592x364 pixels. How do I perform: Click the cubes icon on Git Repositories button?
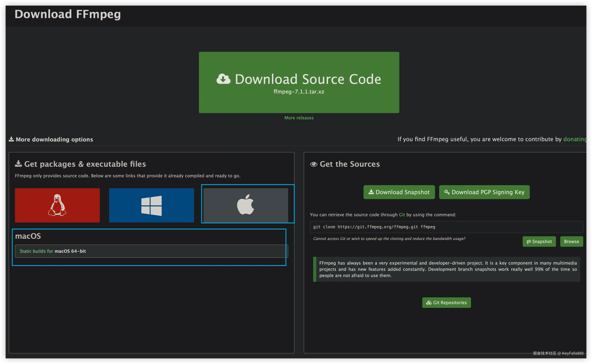[x=429, y=303]
